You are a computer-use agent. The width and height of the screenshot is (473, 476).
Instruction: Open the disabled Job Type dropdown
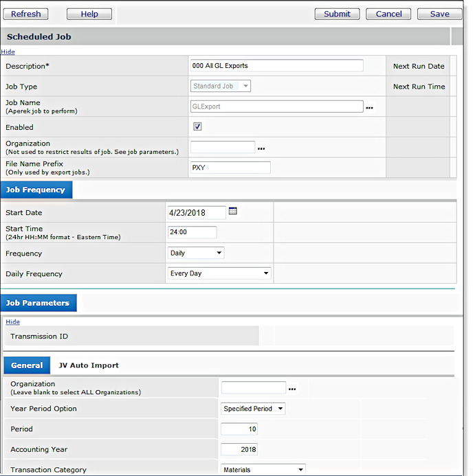(220, 87)
